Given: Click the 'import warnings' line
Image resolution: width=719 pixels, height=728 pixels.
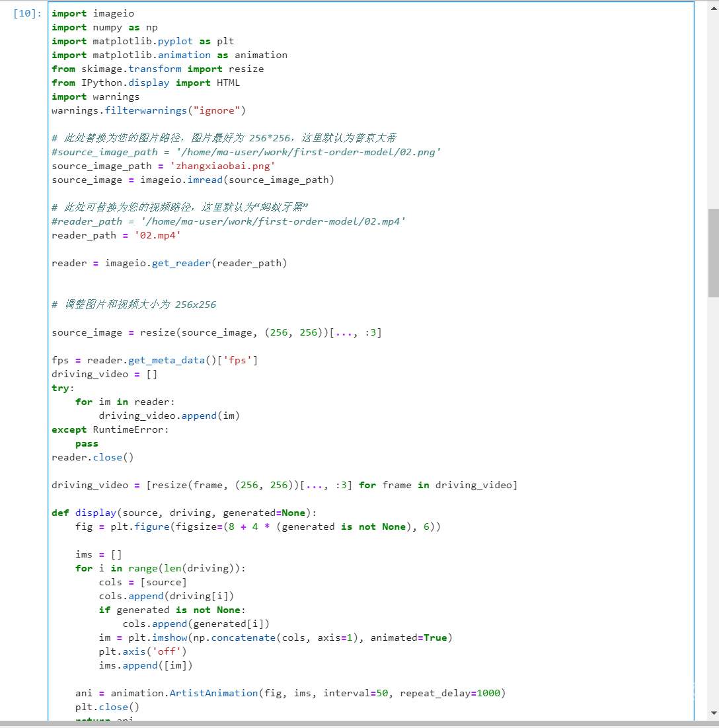Looking at the screenshot, I should 96,96.
